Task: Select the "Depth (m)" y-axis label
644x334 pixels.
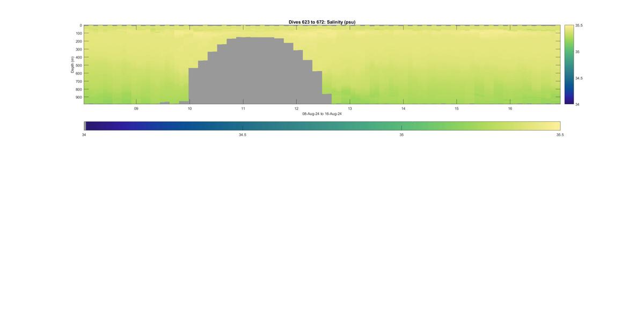Action: click(72, 64)
